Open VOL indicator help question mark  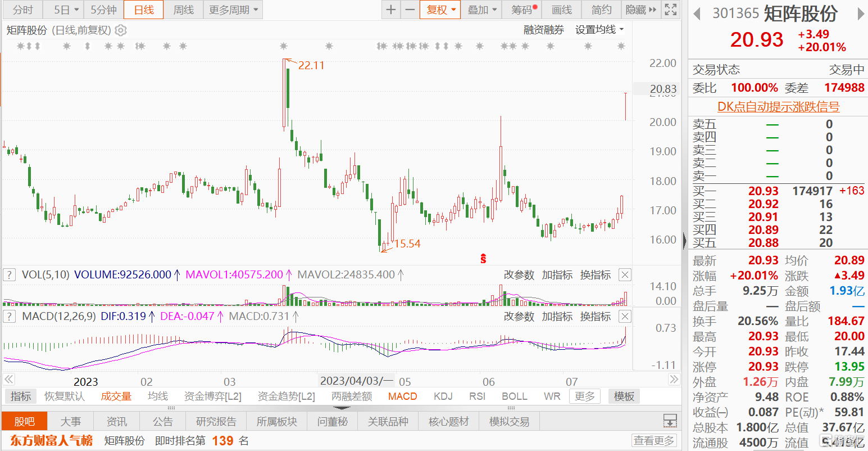[9, 275]
